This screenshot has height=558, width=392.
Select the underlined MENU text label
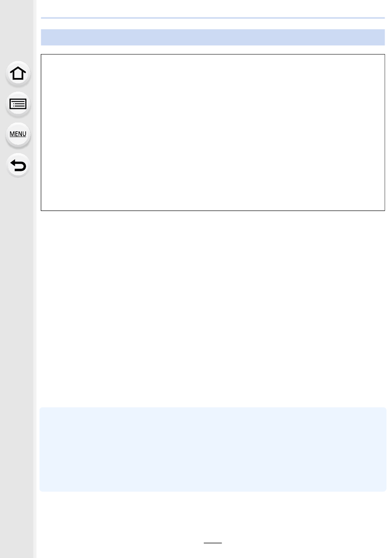(18, 134)
